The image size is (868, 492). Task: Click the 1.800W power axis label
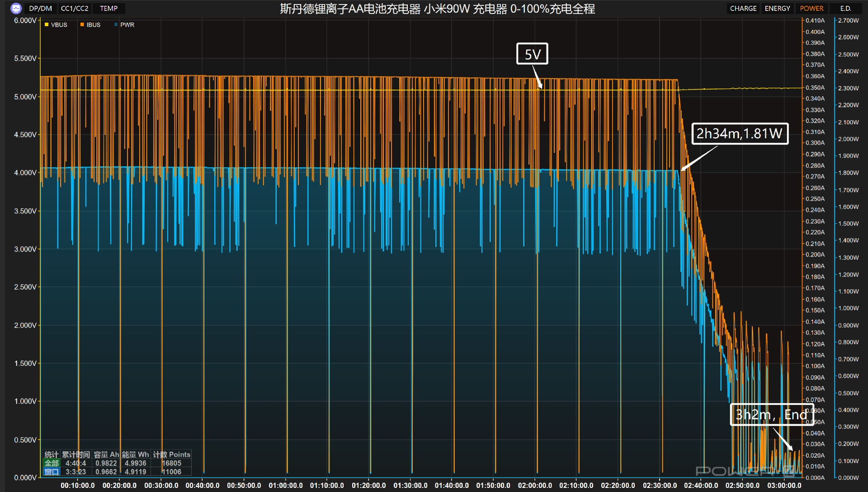pyautogui.click(x=848, y=173)
